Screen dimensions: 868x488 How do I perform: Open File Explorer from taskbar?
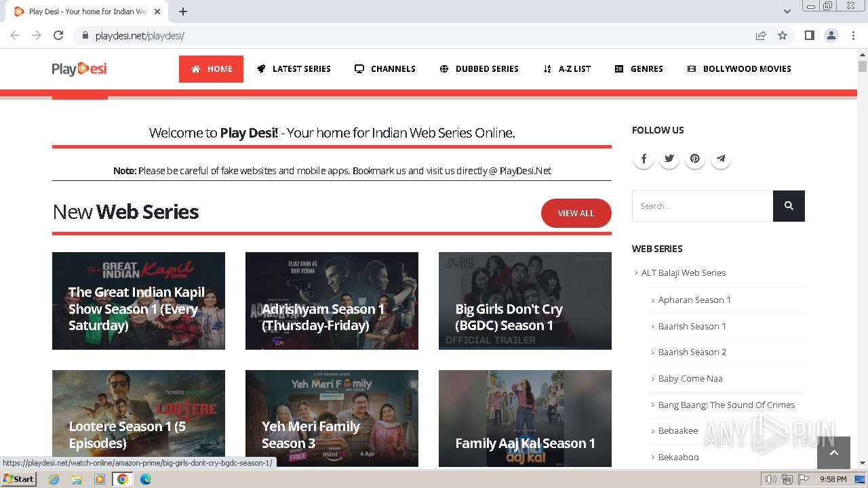pyautogui.click(x=77, y=479)
